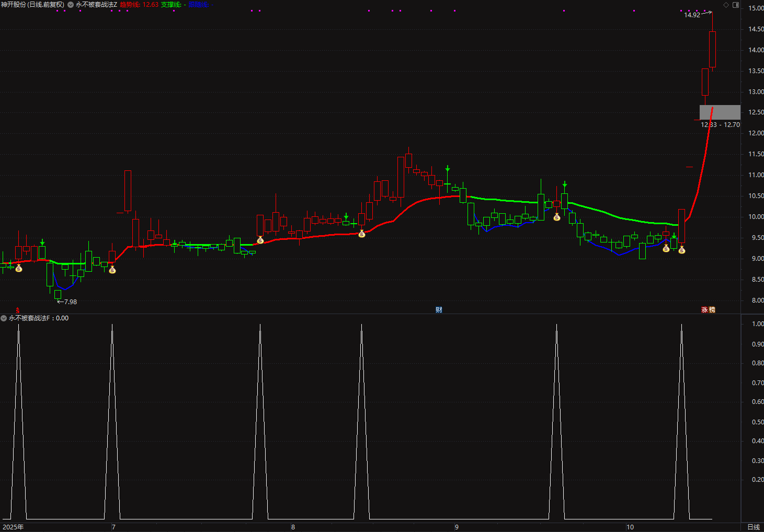
Task: Click the 12.50 price axis label
Action: [756, 112]
